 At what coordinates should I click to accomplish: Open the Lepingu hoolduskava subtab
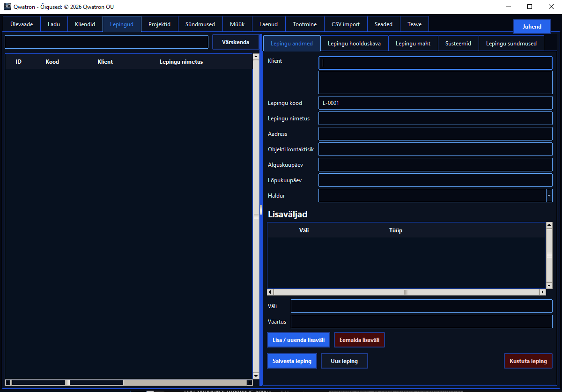pos(354,44)
